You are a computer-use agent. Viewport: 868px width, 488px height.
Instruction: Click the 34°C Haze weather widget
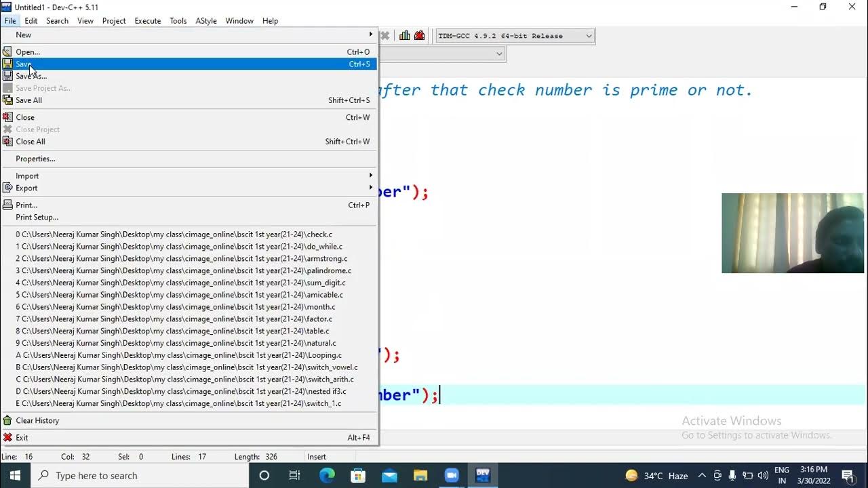coord(657,476)
